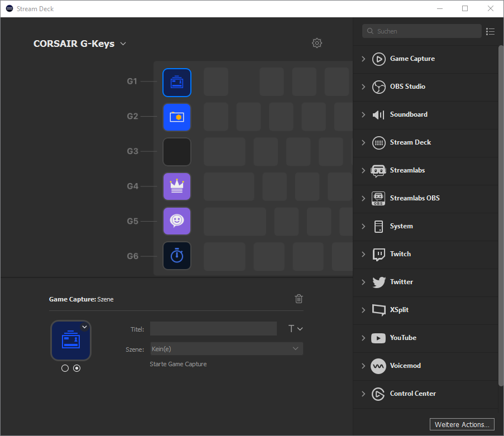The width and height of the screenshot is (504, 436).
Task: Click the G5 smiley chat key
Action: pyautogui.click(x=177, y=221)
